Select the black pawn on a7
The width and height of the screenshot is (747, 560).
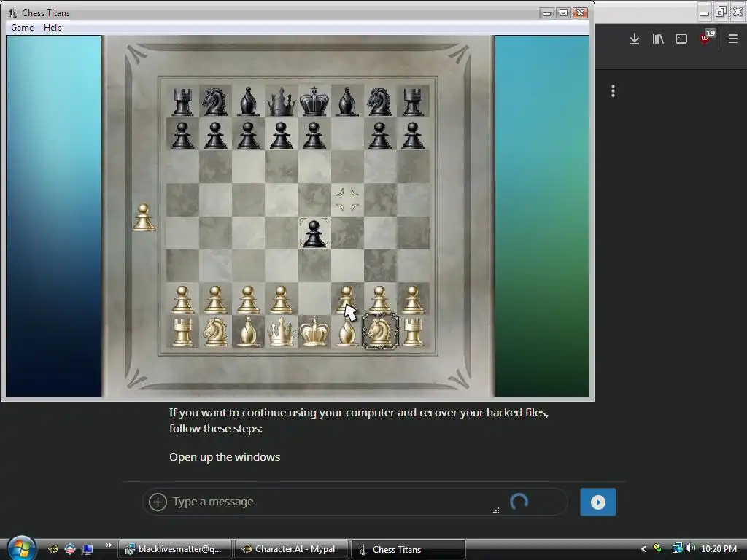[x=182, y=135]
